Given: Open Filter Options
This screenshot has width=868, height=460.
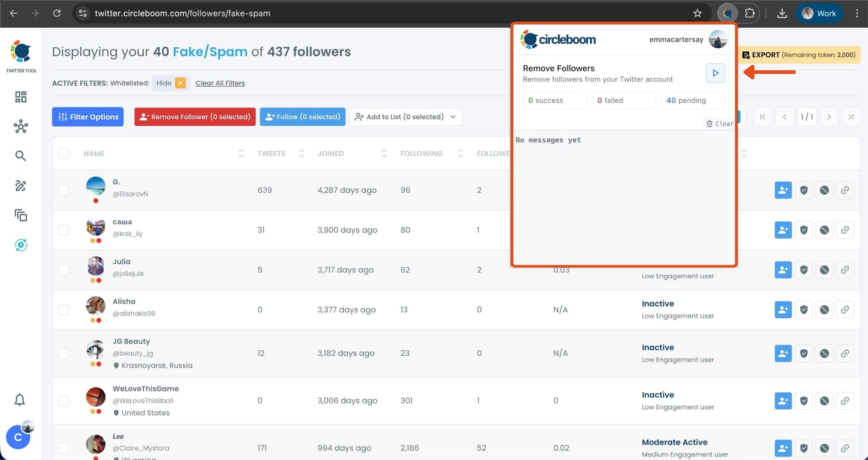Looking at the screenshot, I should (x=87, y=117).
